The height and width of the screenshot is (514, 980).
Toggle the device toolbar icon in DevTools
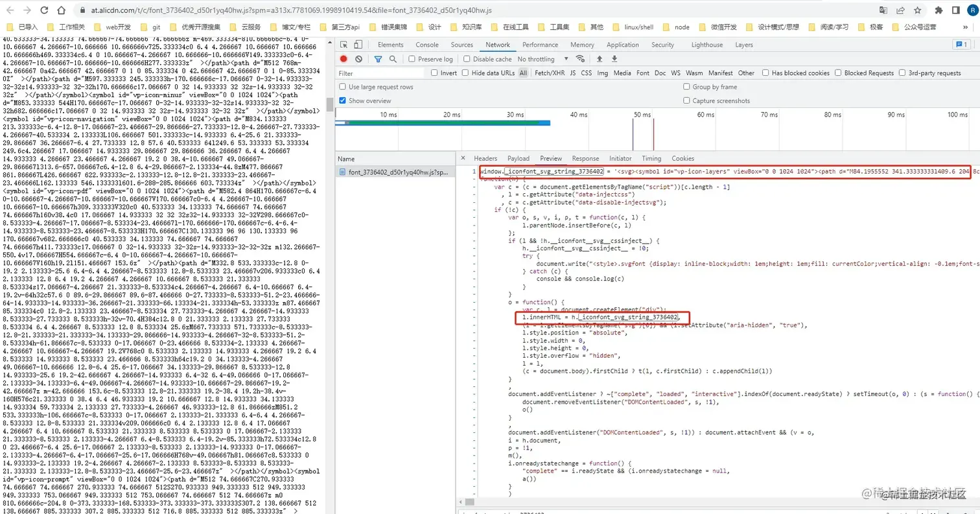[358, 45]
